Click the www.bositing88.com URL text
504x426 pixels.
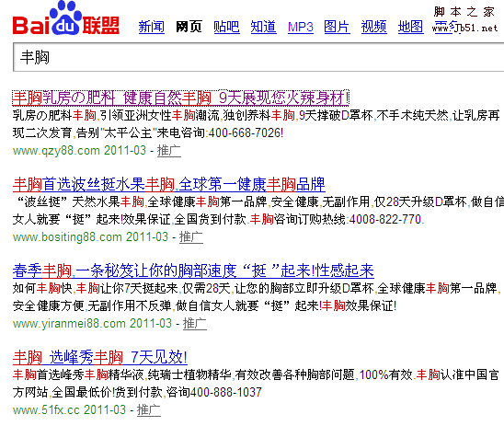(67, 237)
